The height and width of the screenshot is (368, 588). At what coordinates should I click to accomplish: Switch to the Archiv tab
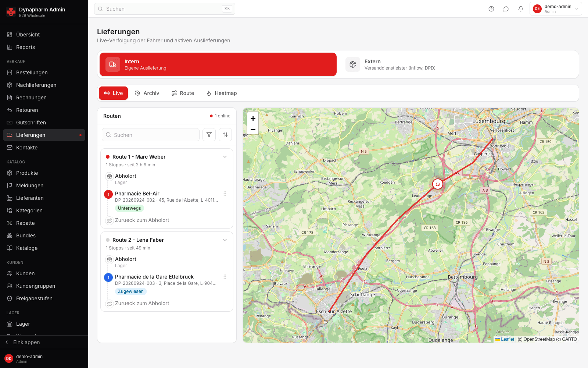click(147, 93)
